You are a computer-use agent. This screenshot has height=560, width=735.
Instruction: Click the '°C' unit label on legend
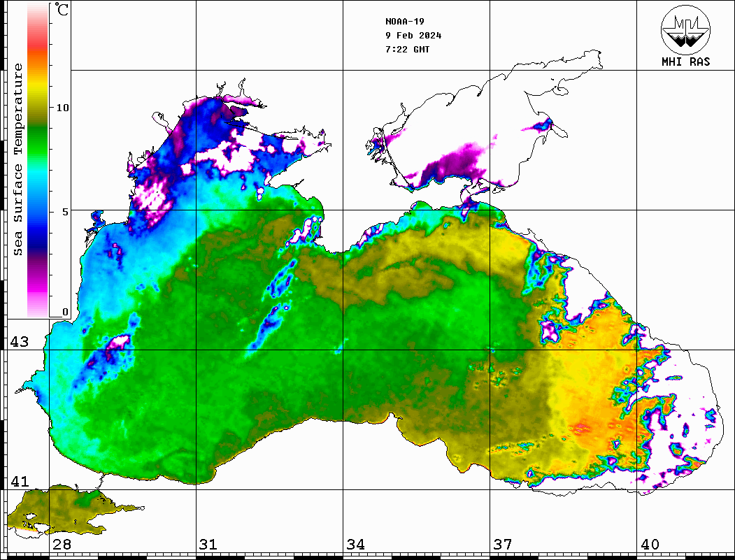62,9
